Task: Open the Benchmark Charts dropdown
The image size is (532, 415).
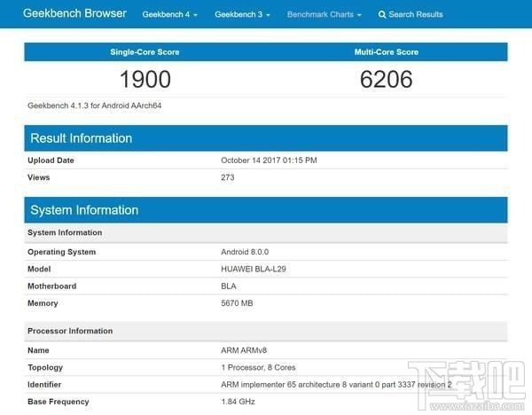Action: 324,14
